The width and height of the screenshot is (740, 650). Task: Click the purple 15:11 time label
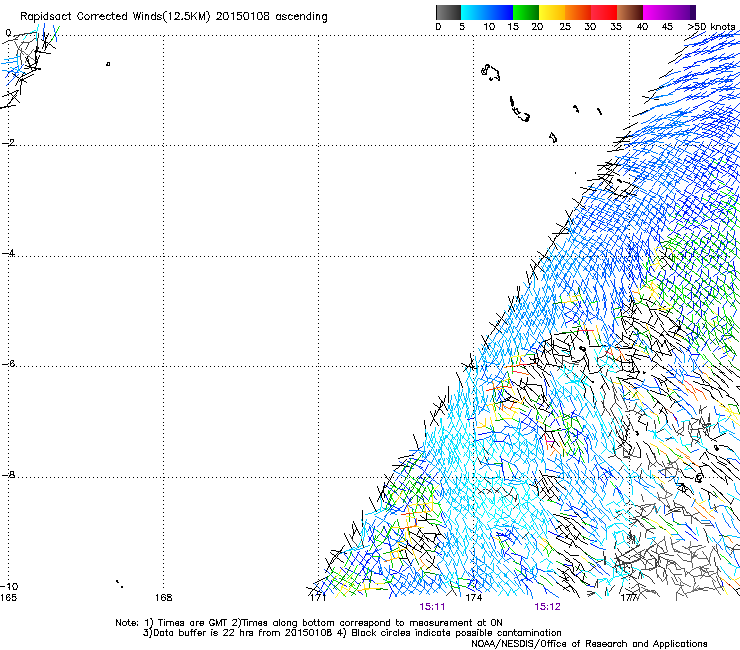click(432, 607)
